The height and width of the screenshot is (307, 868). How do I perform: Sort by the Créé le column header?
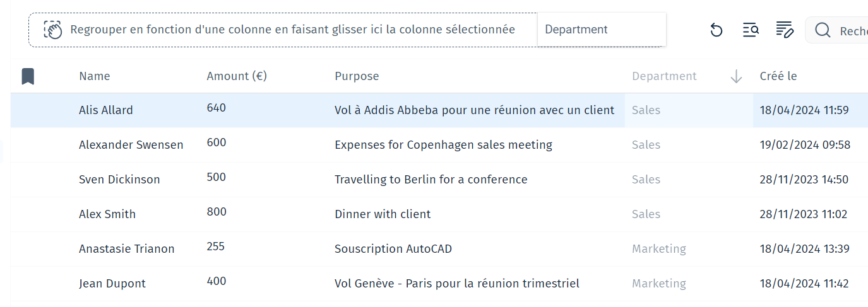[x=778, y=76]
